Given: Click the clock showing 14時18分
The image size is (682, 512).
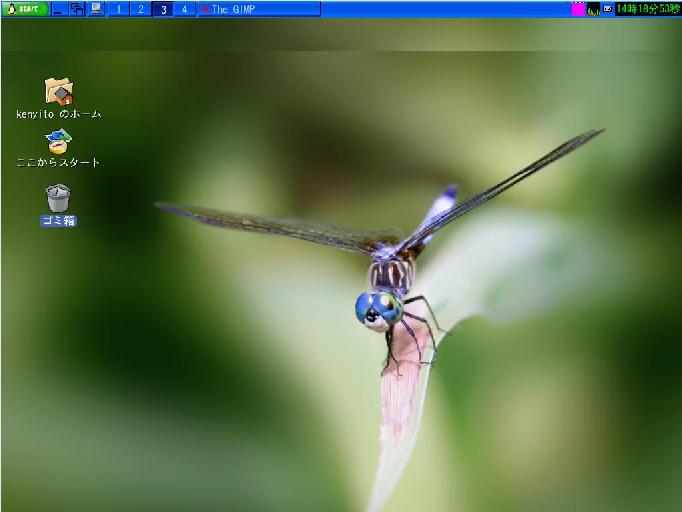Looking at the screenshot, I should click(x=647, y=9).
